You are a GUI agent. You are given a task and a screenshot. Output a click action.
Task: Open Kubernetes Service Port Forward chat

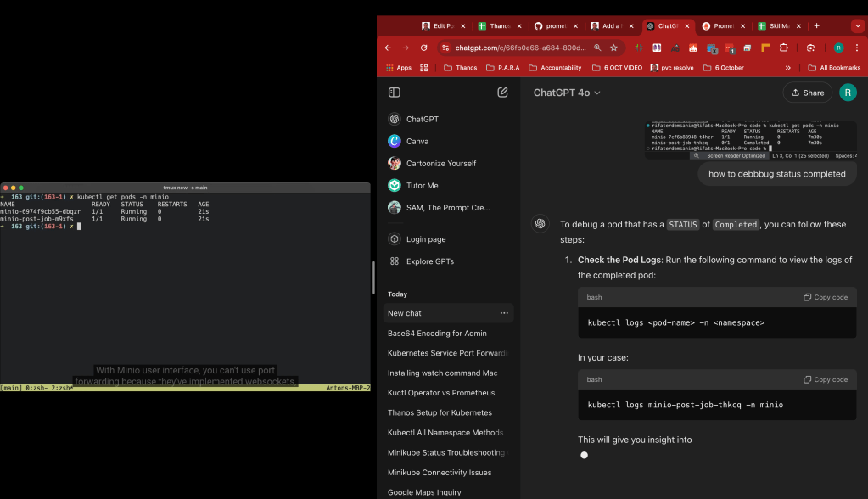pyautogui.click(x=448, y=353)
